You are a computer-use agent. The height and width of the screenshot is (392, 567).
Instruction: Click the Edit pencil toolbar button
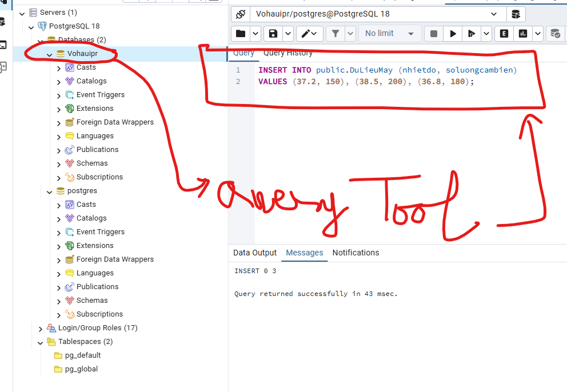(x=306, y=34)
